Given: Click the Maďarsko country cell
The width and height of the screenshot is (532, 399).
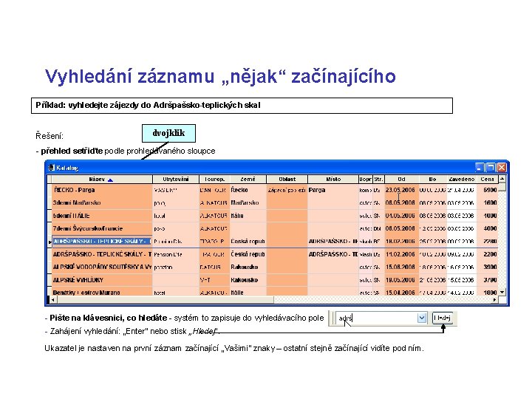Looking at the screenshot, I should tap(248, 203).
